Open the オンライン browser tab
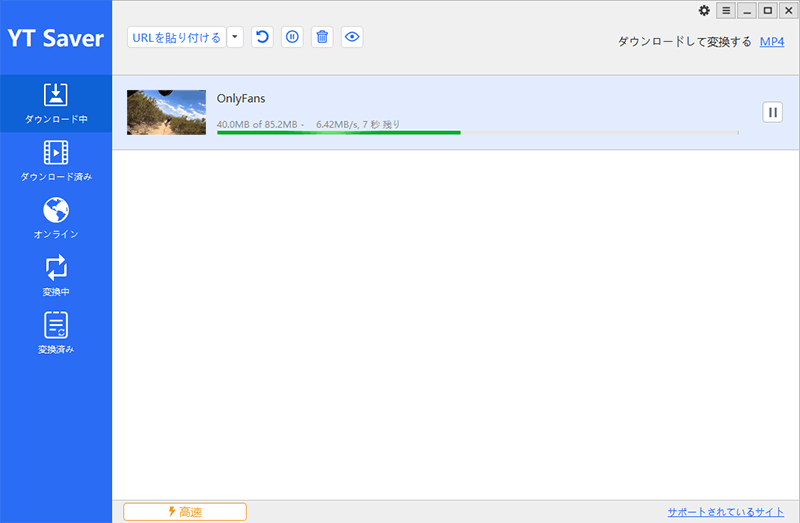 pos(56,218)
